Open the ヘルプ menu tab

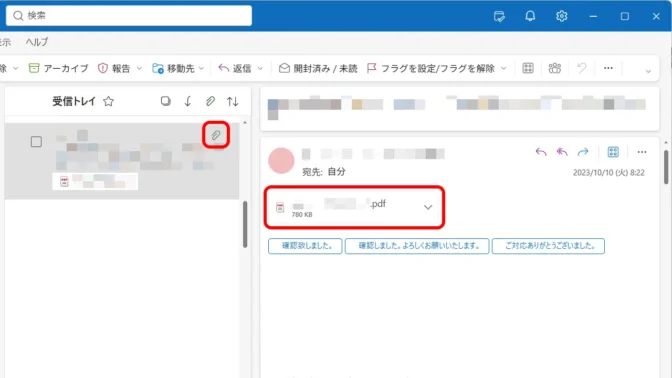tap(37, 42)
